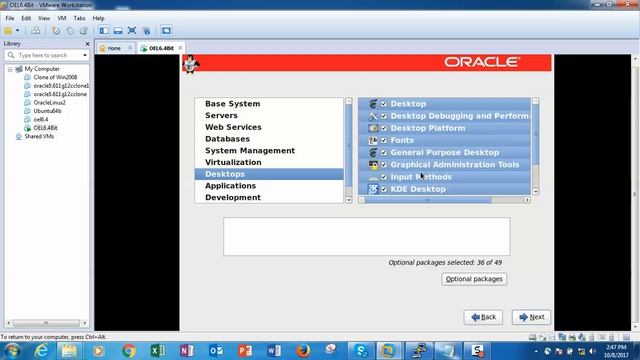This screenshot has width=640, height=360.
Task: Uncheck the Fonts checkbox
Action: pyautogui.click(x=384, y=140)
